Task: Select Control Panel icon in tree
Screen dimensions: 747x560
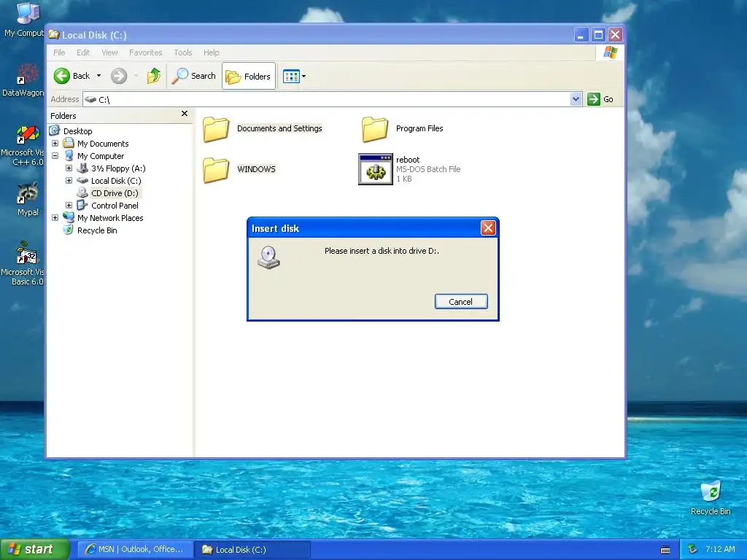Action: 82,205
